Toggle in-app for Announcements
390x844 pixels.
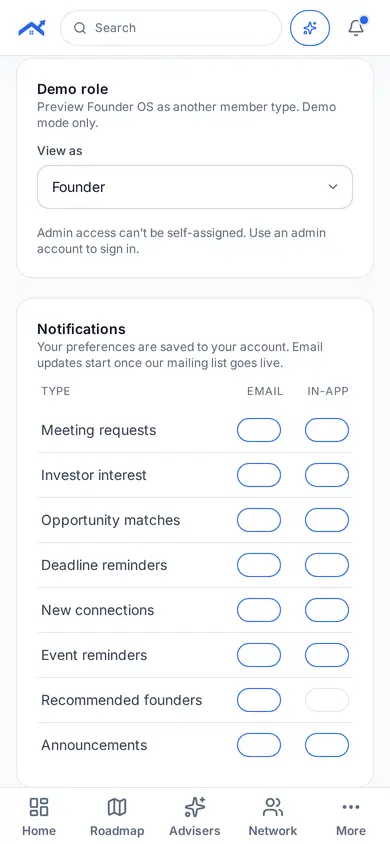coord(327,745)
